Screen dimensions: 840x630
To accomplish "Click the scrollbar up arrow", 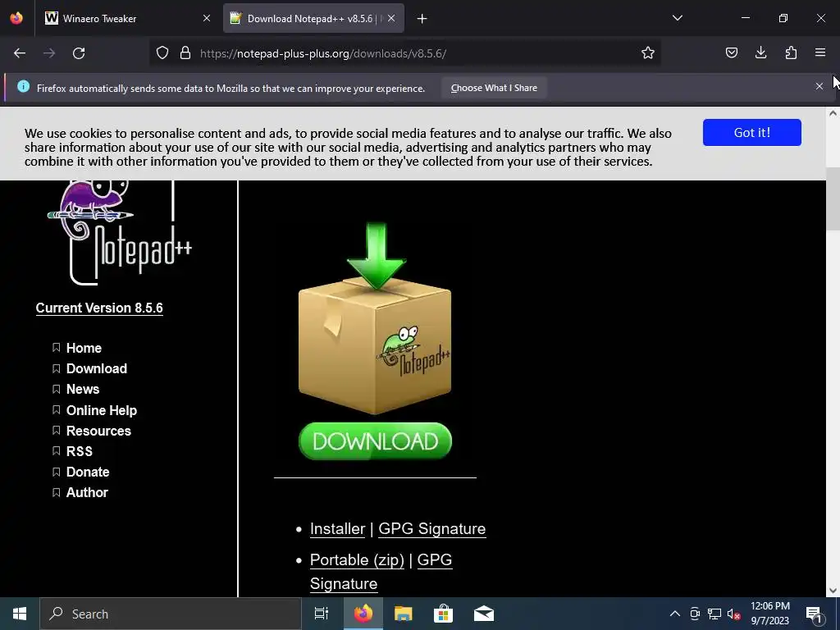I will (x=833, y=113).
